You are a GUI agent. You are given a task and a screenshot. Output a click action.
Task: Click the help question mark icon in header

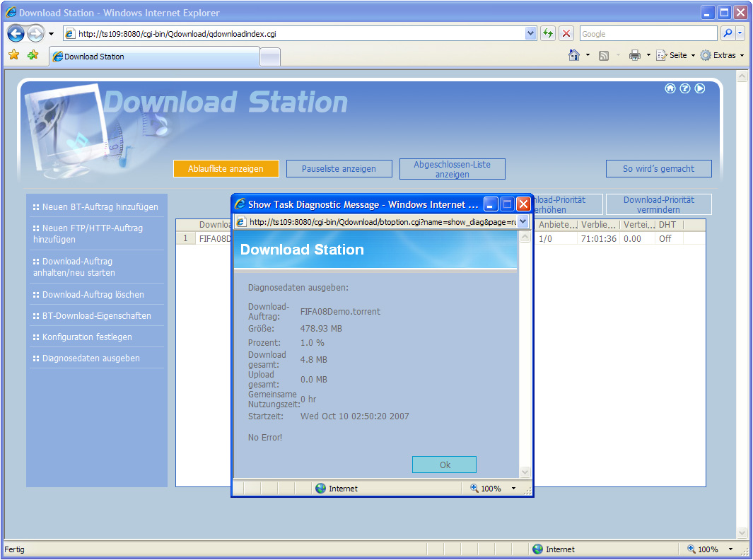685,88
